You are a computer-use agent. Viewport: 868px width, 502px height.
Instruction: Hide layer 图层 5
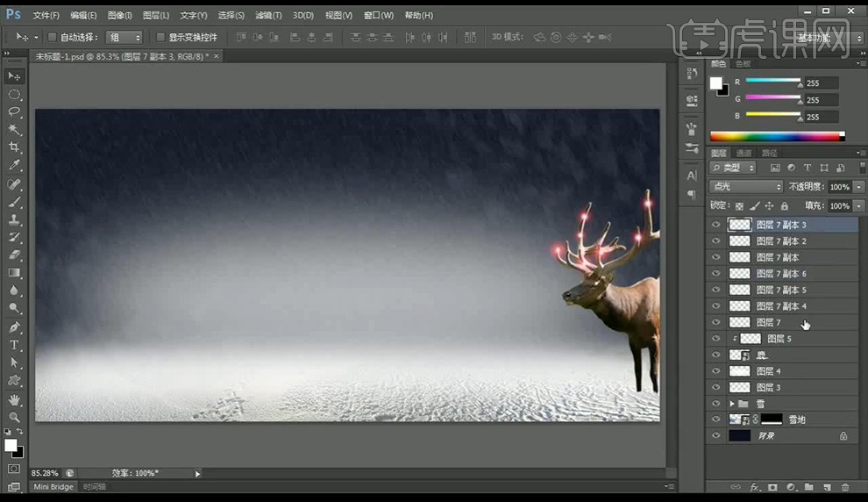coord(715,339)
